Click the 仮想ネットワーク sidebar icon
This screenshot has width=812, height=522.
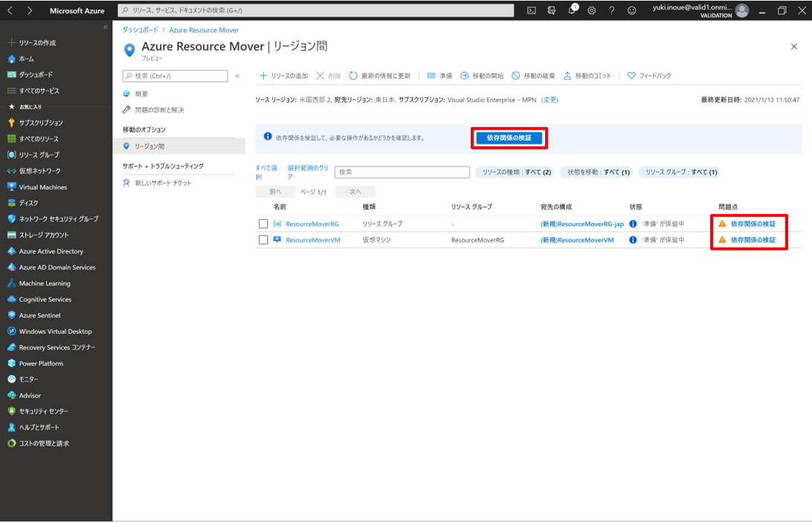(x=11, y=171)
